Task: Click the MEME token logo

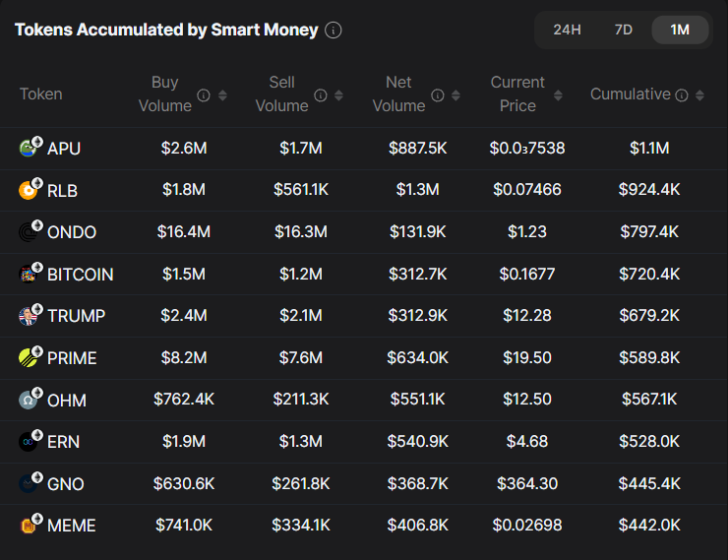Action: [x=28, y=526]
